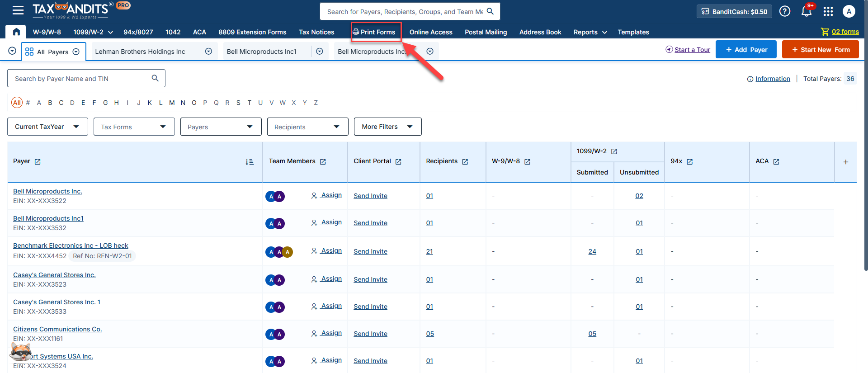
Task: Open the 94x/8027 menu tab
Action: coord(138,32)
